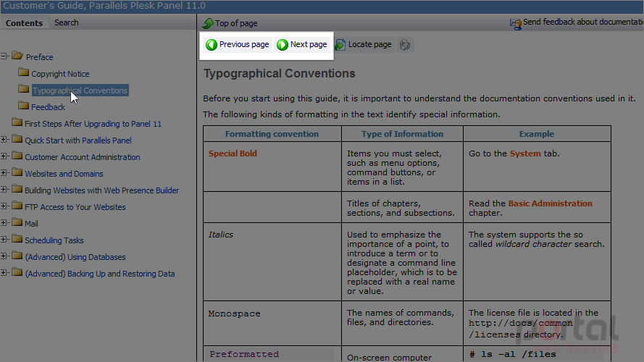Image resolution: width=644 pixels, height=362 pixels.
Task: Expand the FTP Access to Your Websites node
Action: tap(4, 206)
